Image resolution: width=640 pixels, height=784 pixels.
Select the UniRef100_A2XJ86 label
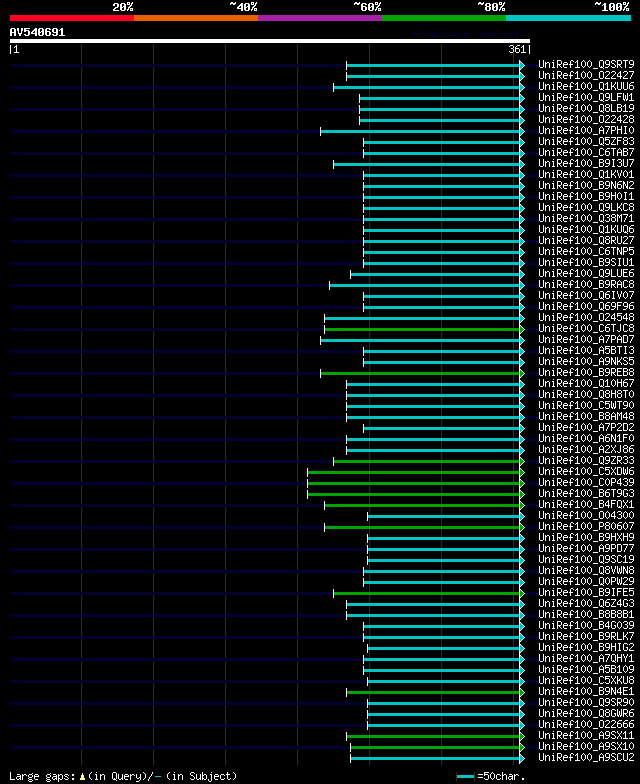tap(586, 450)
